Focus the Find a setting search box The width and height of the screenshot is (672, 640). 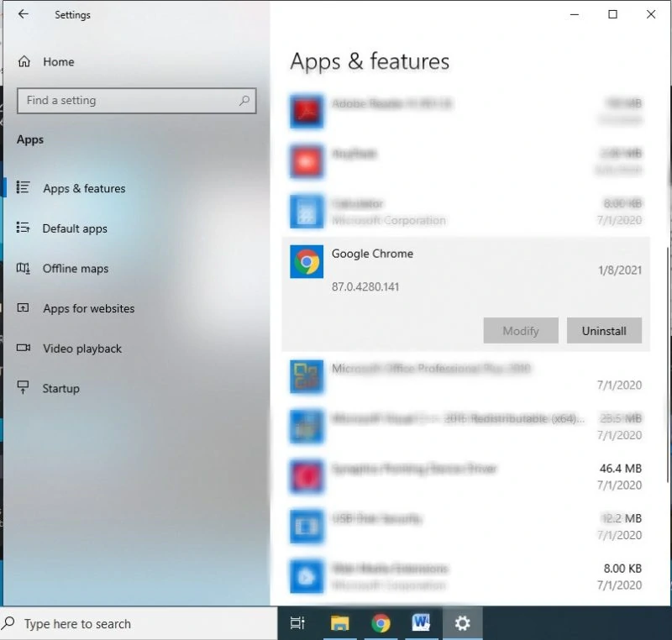click(137, 101)
